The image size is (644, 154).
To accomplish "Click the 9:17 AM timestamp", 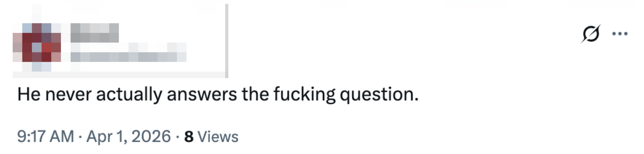I will tap(46, 137).
